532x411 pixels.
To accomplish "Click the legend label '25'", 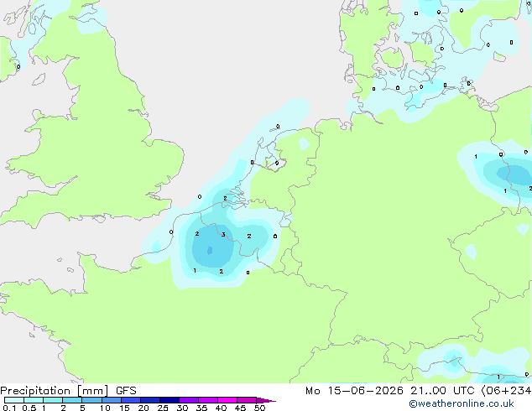I will [163, 408].
